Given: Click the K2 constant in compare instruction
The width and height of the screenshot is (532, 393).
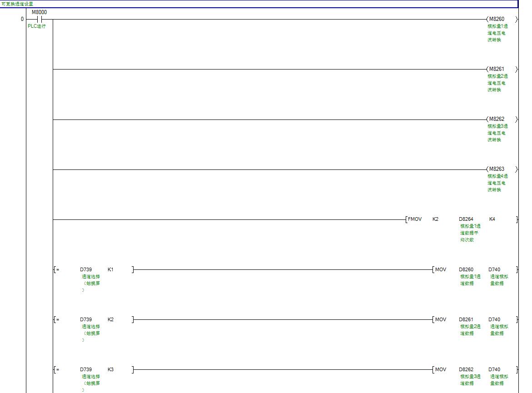Looking at the screenshot, I should coord(110,319).
